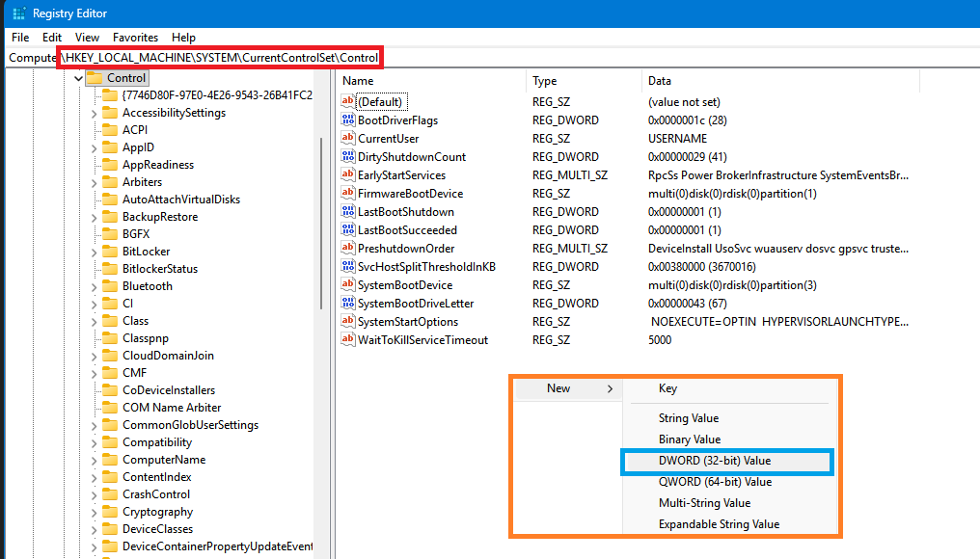Click the data value 5000
980x559 pixels.
(660, 340)
